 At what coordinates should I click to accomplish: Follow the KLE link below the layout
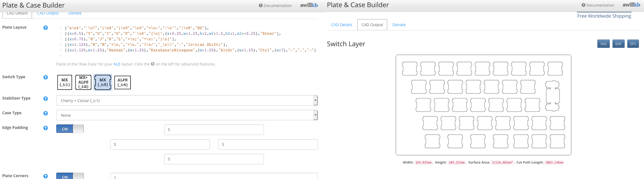point(117,64)
